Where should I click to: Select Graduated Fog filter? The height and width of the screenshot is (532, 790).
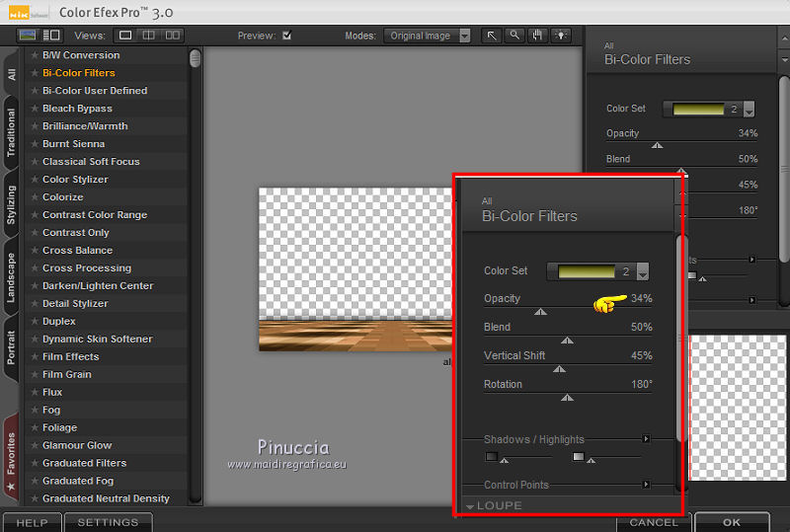(x=78, y=481)
